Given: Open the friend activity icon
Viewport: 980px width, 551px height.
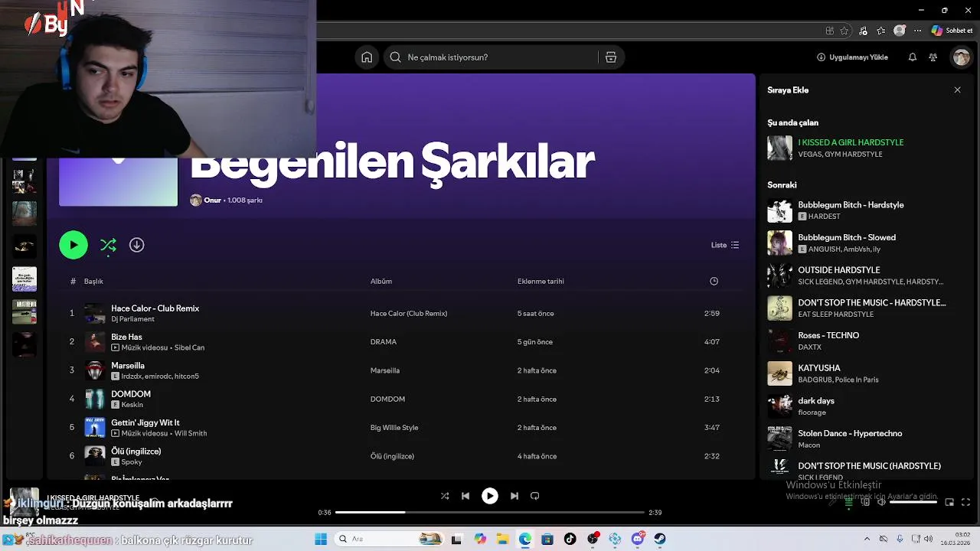Looking at the screenshot, I should [933, 57].
